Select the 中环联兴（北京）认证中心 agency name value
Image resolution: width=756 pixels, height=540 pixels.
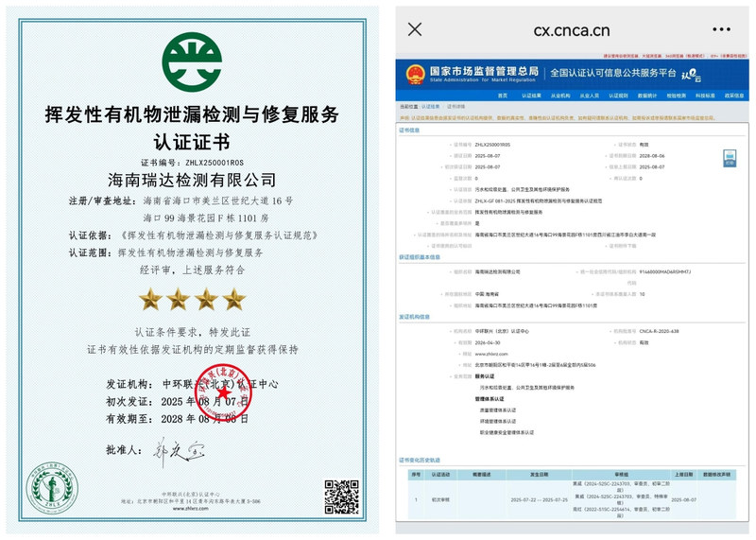(x=502, y=331)
